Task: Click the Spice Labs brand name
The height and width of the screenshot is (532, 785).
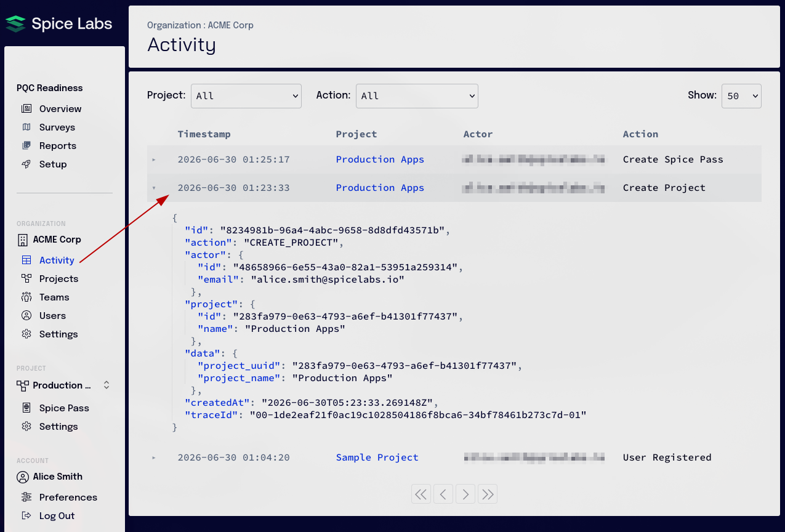Action: pyautogui.click(x=72, y=24)
